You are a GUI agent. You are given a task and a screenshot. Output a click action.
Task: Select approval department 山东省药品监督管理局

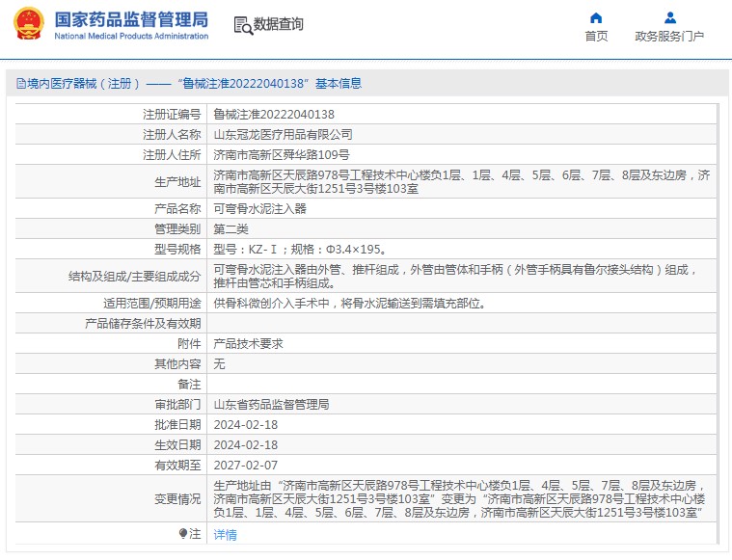[x=271, y=404]
